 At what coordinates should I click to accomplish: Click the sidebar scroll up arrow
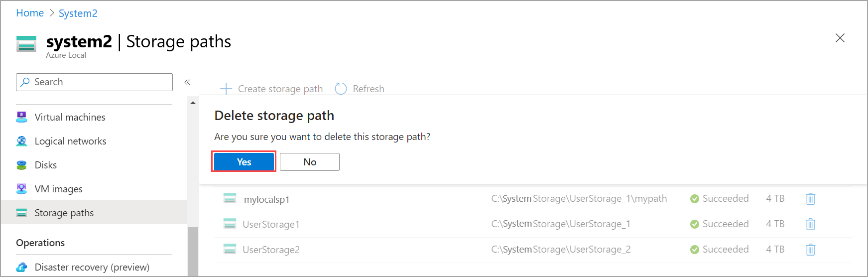(193, 103)
